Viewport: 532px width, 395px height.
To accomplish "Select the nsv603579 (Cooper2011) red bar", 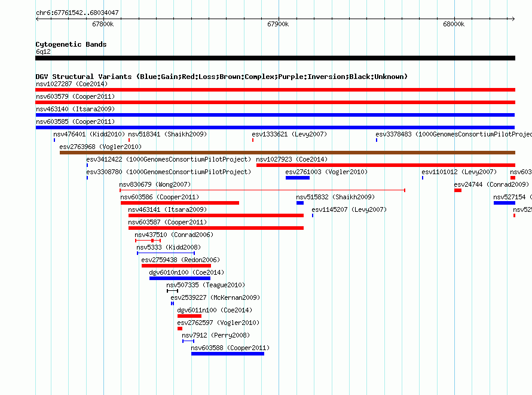I will pyautogui.click(x=275, y=102).
